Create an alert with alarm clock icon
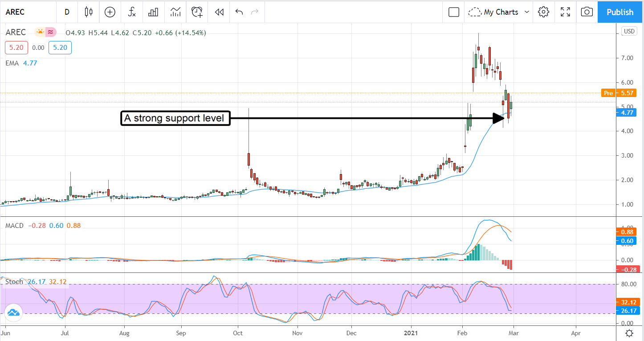 [197, 12]
